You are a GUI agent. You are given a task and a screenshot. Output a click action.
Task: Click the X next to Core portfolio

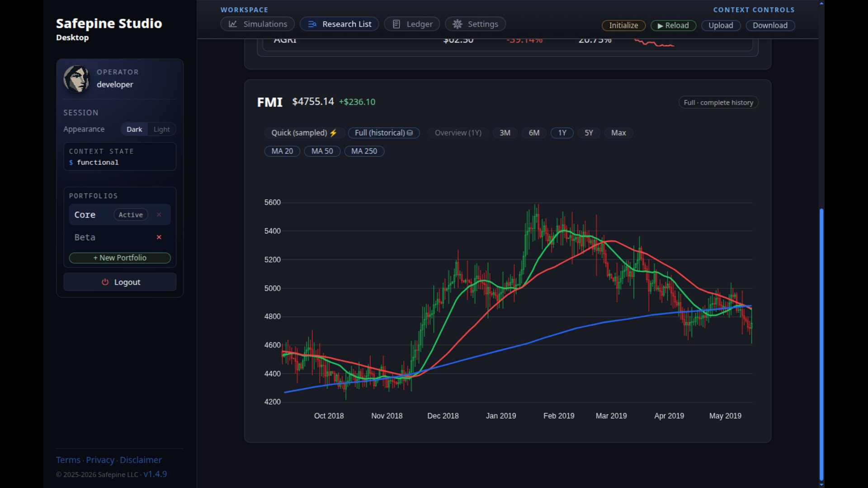[159, 215]
